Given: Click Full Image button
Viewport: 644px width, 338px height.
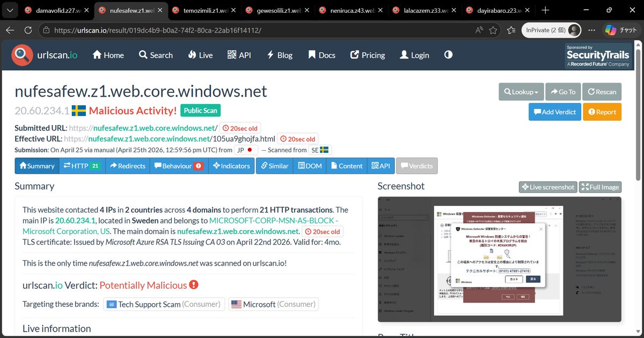Looking at the screenshot, I should point(600,187).
